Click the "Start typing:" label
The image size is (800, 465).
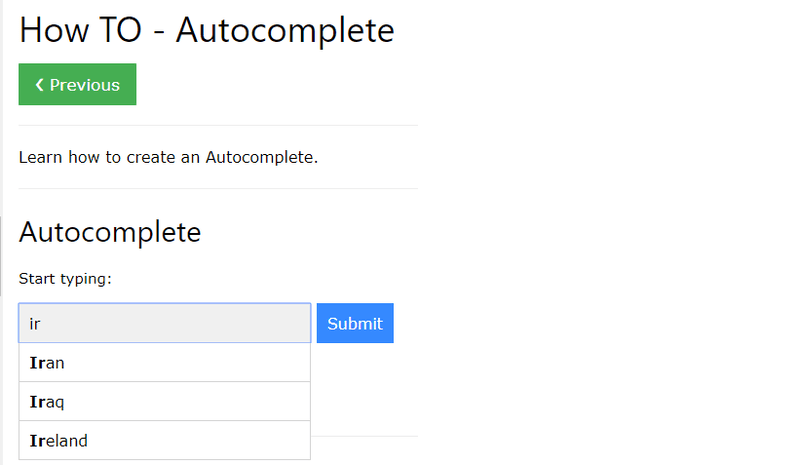point(65,279)
